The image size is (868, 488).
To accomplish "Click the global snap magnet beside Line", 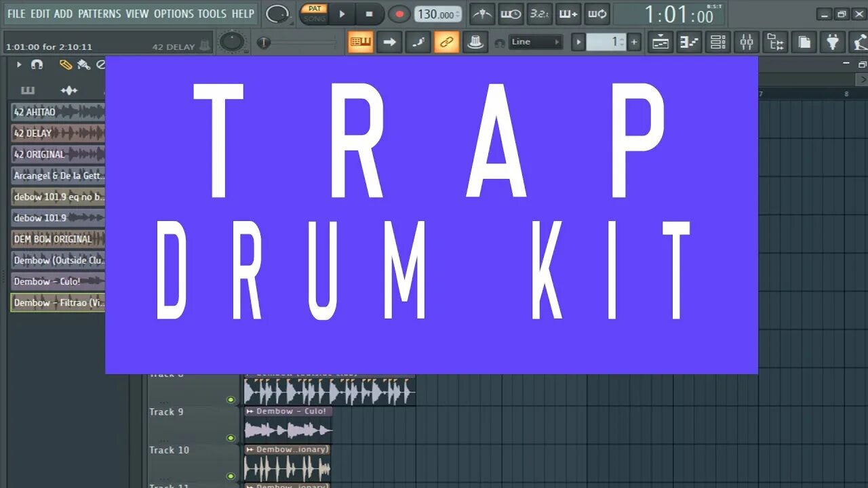I will point(500,43).
